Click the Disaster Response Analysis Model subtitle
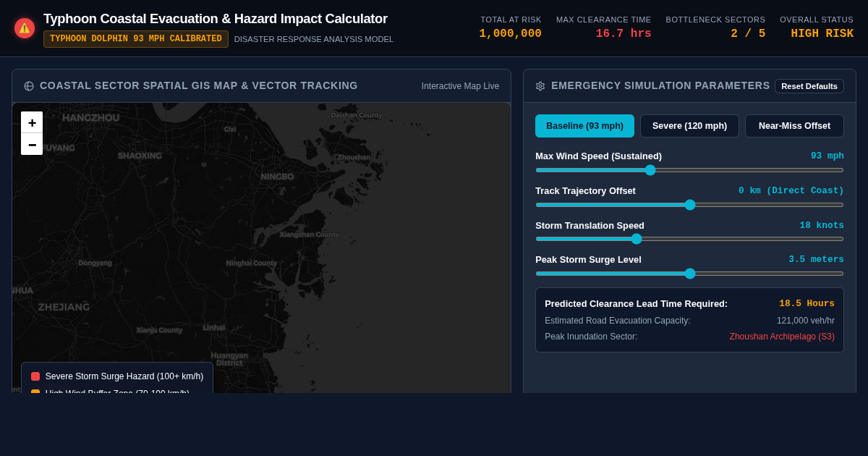This screenshot has height=456, width=868. coord(314,39)
